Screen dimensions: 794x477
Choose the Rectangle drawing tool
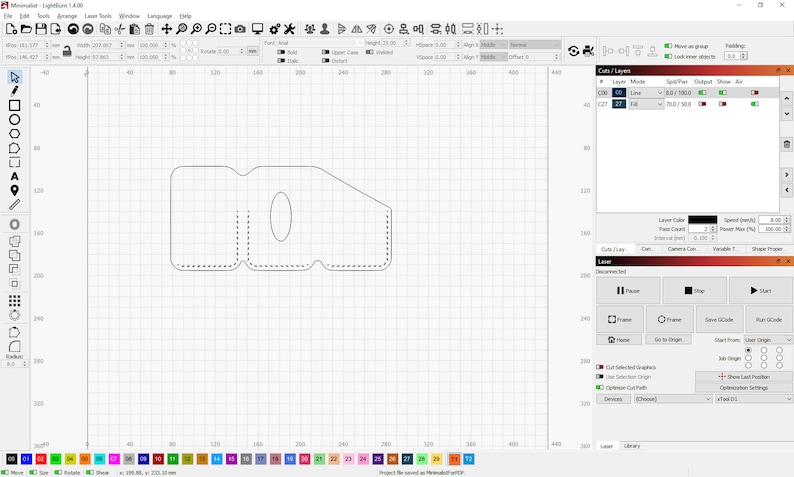[14, 105]
